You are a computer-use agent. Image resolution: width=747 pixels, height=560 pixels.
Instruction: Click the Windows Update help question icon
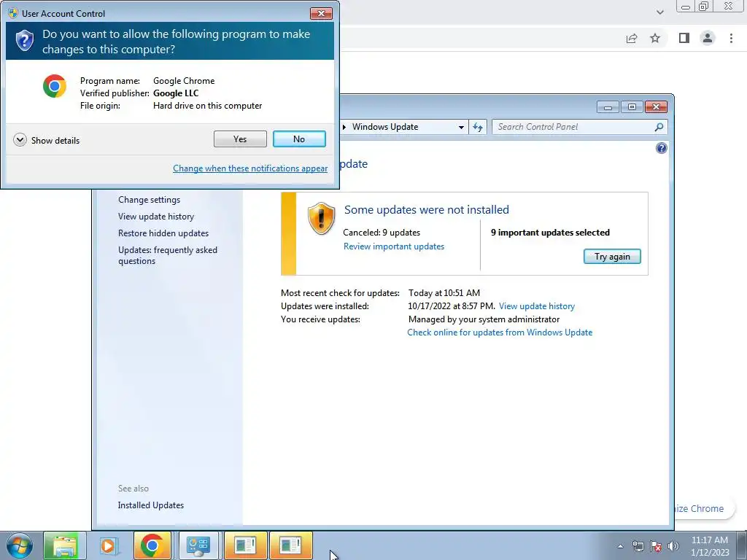[661, 148]
